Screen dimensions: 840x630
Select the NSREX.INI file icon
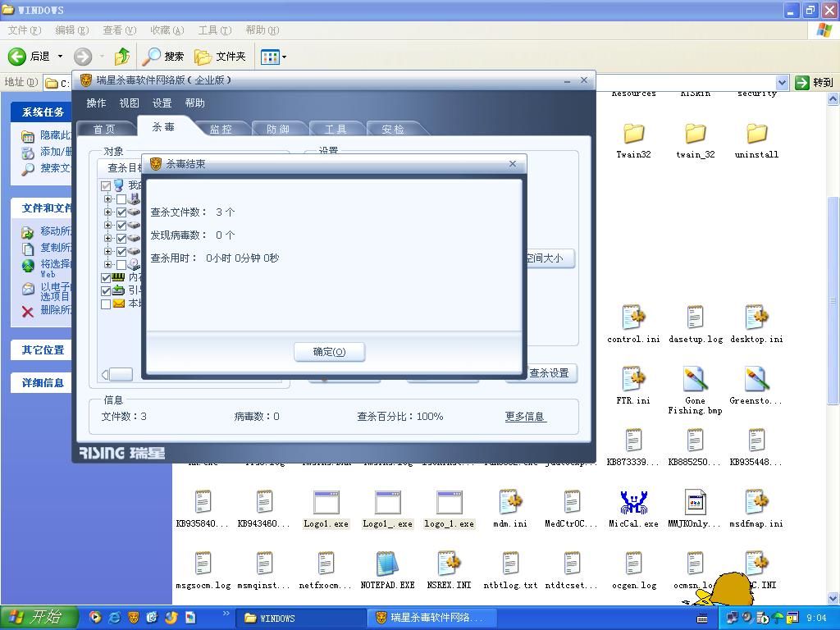click(449, 564)
